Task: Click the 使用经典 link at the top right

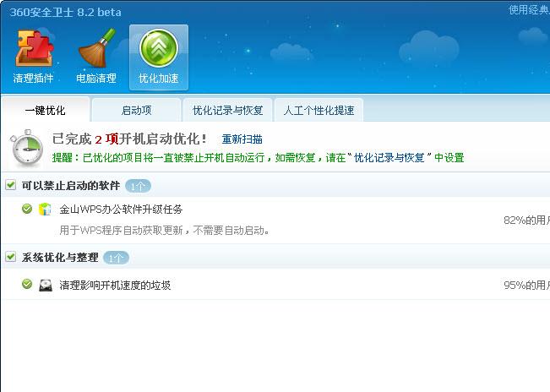Action: (530, 10)
